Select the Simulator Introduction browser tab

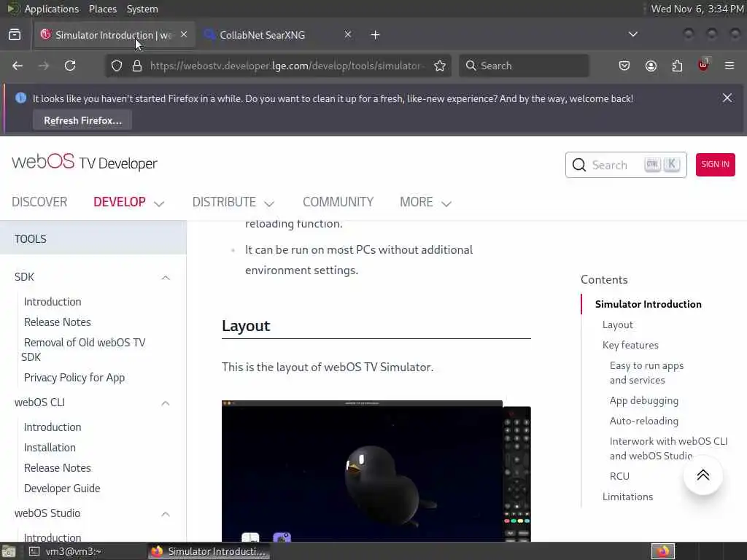pyautogui.click(x=115, y=35)
